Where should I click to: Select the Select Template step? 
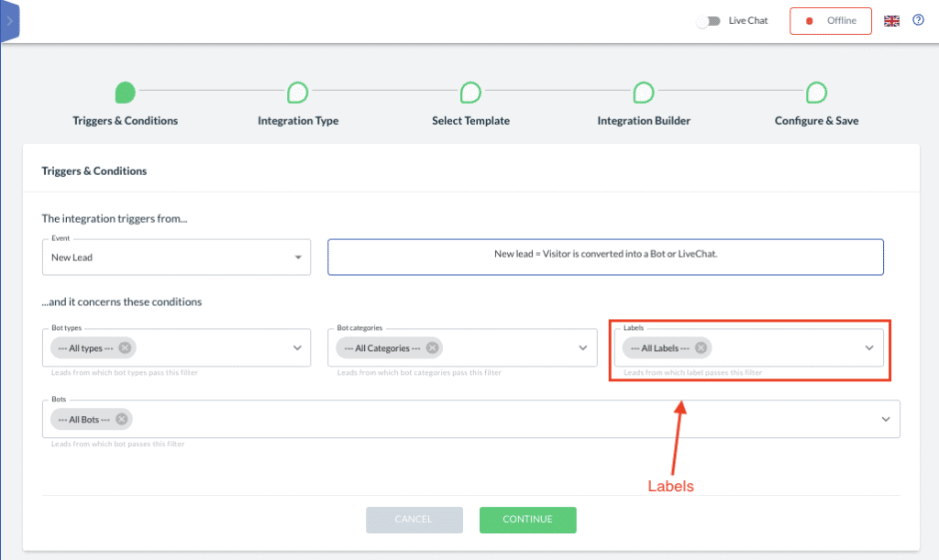470,92
